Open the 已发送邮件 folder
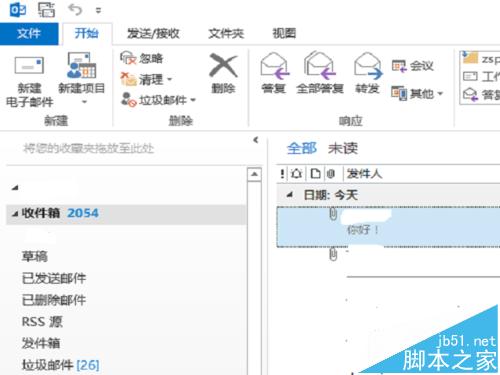 (x=54, y=278)
